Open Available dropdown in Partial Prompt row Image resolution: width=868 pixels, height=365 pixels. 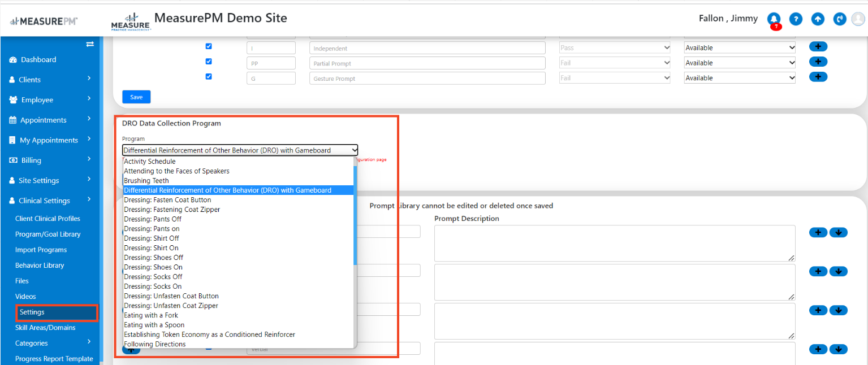[740, 63]
